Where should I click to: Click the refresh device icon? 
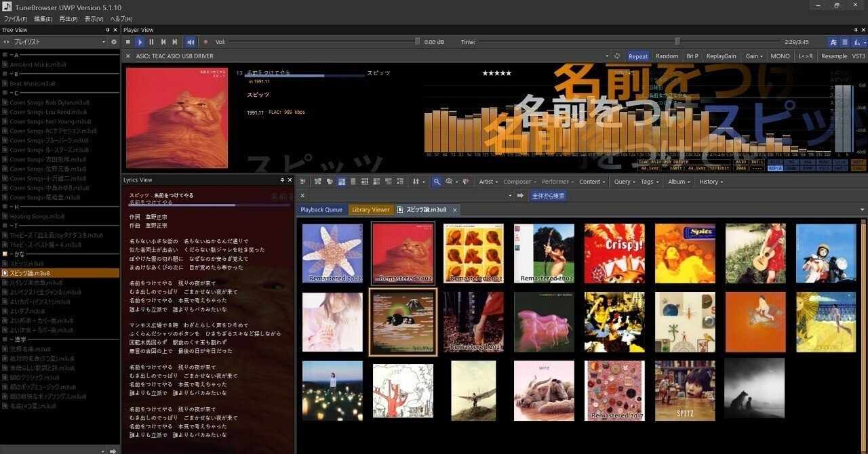(x=617, y=56)
